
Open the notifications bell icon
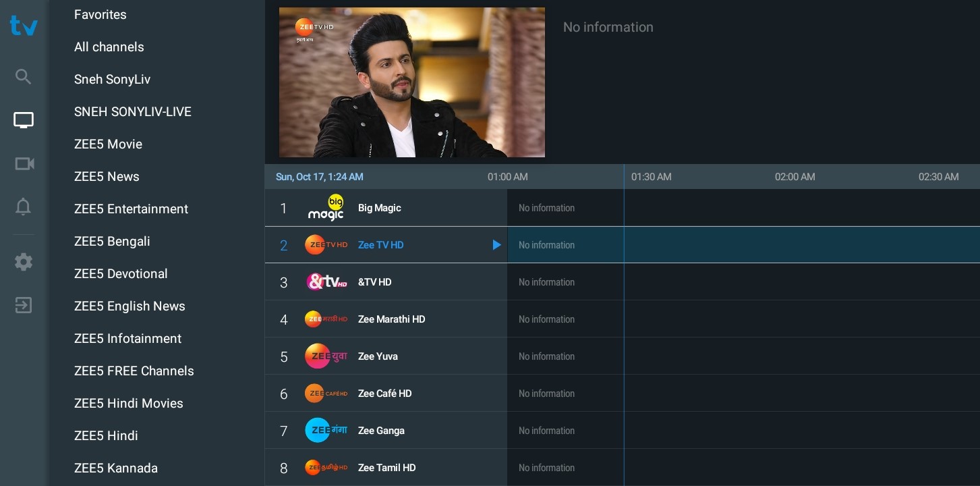click(24, 207)
